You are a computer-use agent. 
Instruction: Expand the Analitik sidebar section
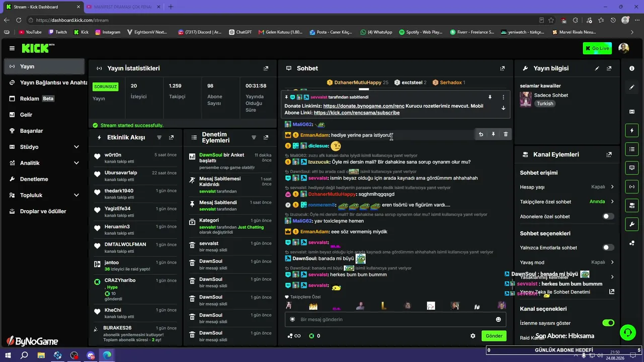coord(76,163)
